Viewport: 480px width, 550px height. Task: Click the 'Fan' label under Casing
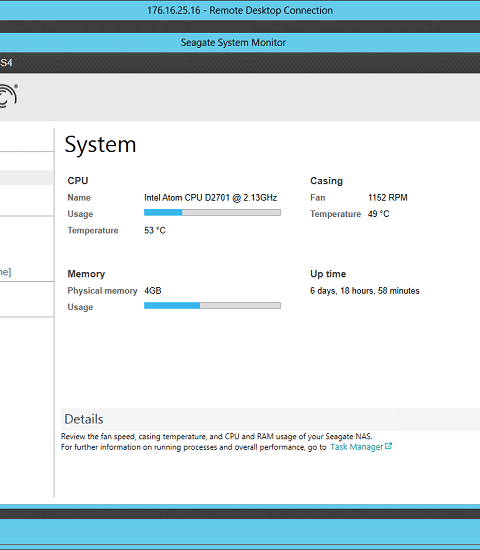click(318, 197)
